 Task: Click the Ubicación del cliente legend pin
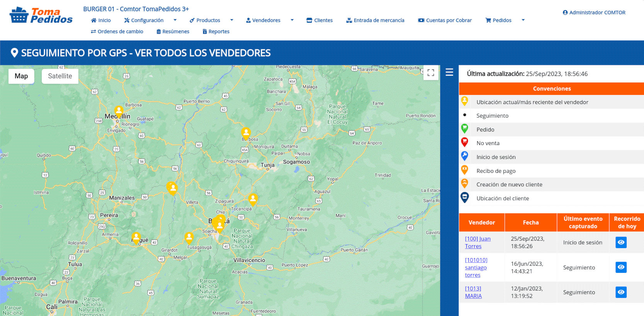point(465,198)
